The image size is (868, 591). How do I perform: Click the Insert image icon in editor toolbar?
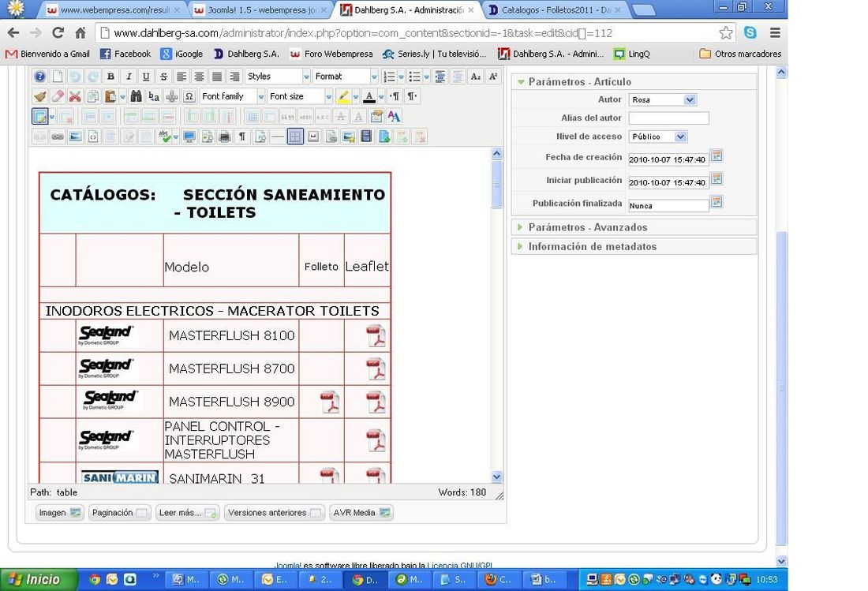pos(75,137)
